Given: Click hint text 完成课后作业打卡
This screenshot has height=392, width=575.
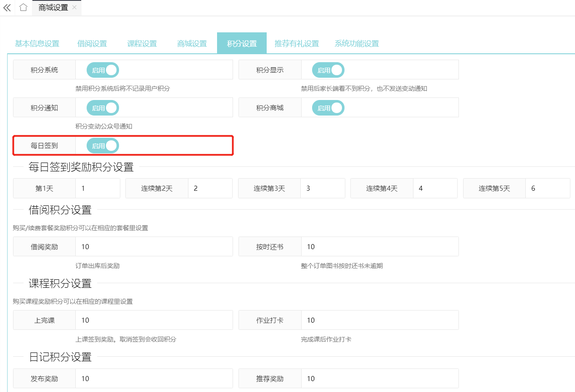Looking at the screenshot, I should [x=326, y=339].
